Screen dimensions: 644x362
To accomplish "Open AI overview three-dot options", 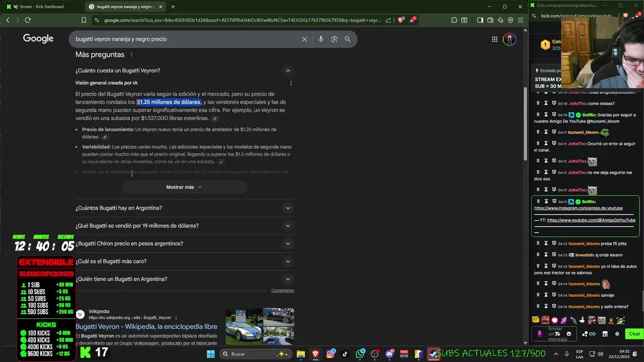I will click(x=291, y=83).
